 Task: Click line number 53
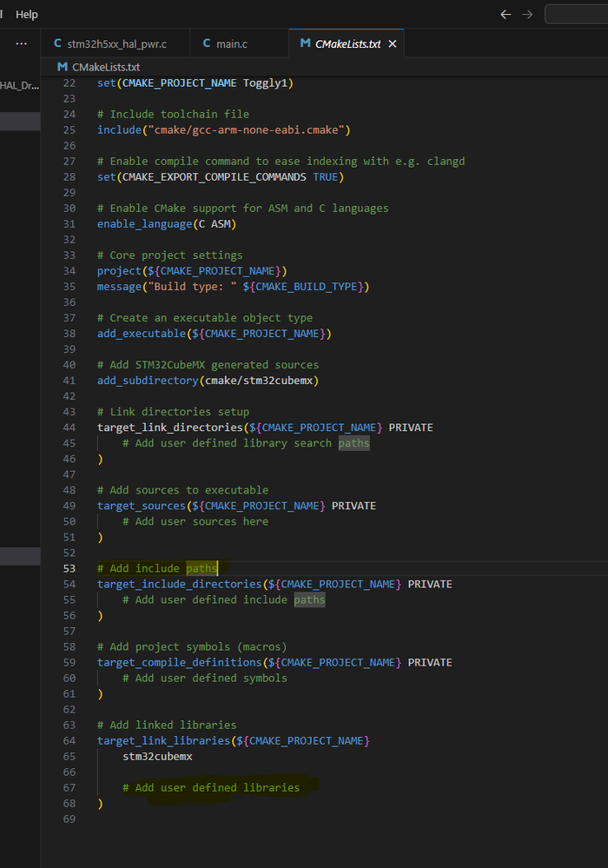tap(69, 568)
